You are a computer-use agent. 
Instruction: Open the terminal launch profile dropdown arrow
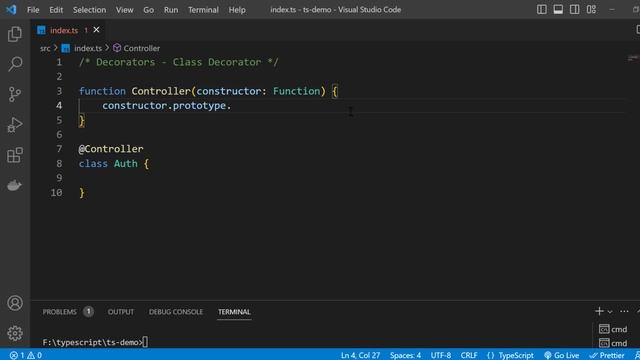(x=610, y=312)
